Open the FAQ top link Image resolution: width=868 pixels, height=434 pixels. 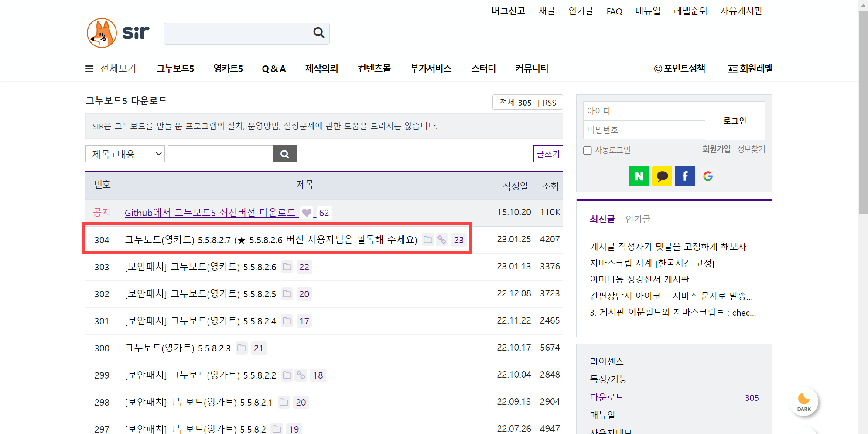(615, 11)
